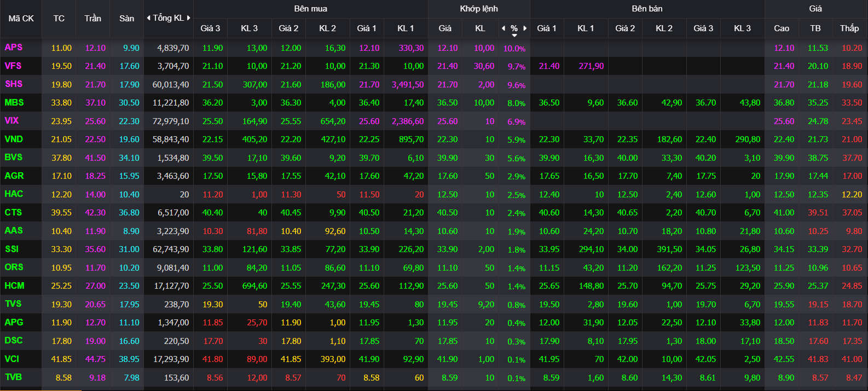The image size is (868, 391).
Task: Open the MBS stock symbol
Action: [x=14, y=102]
